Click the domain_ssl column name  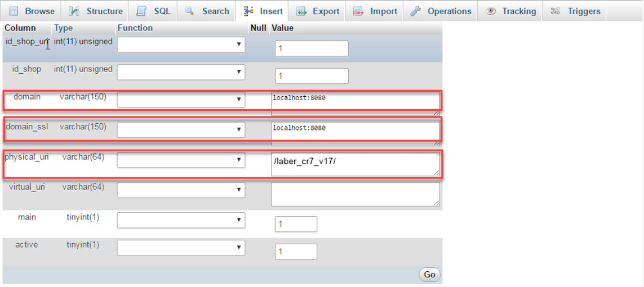click(27, 127)
